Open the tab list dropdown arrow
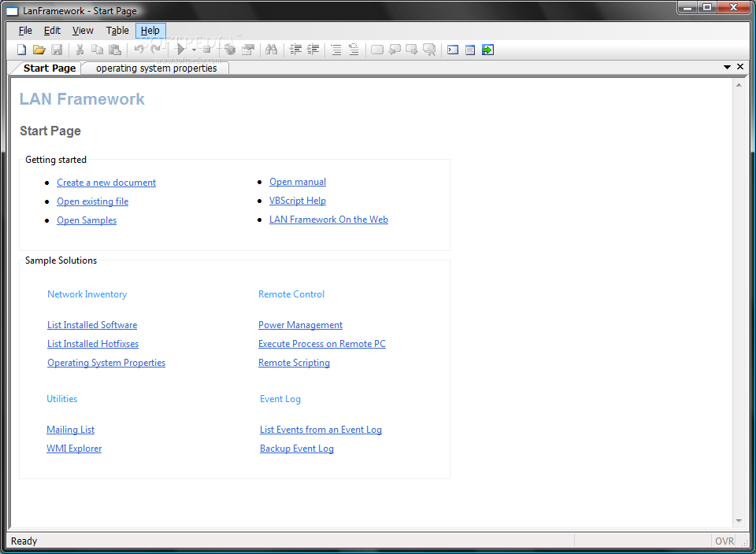 point(727,67)
